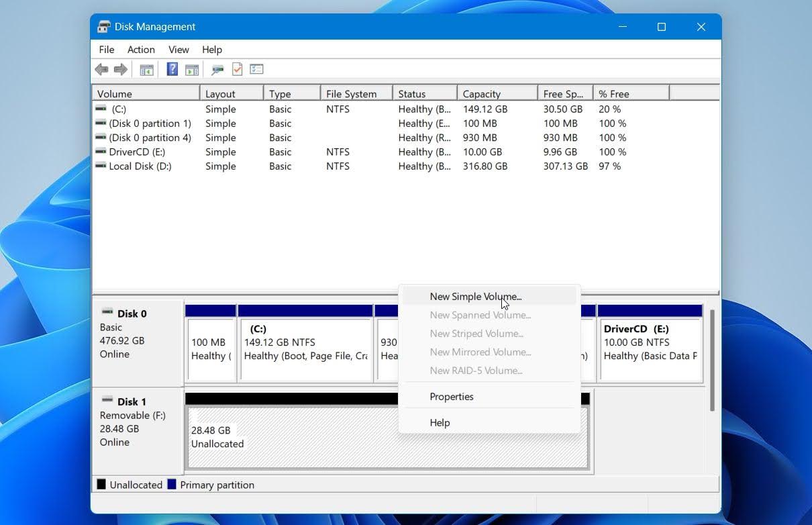The height and width of the screenshot is (525, 812).
Task: Open the Action menu
Action: coord(141,50)
